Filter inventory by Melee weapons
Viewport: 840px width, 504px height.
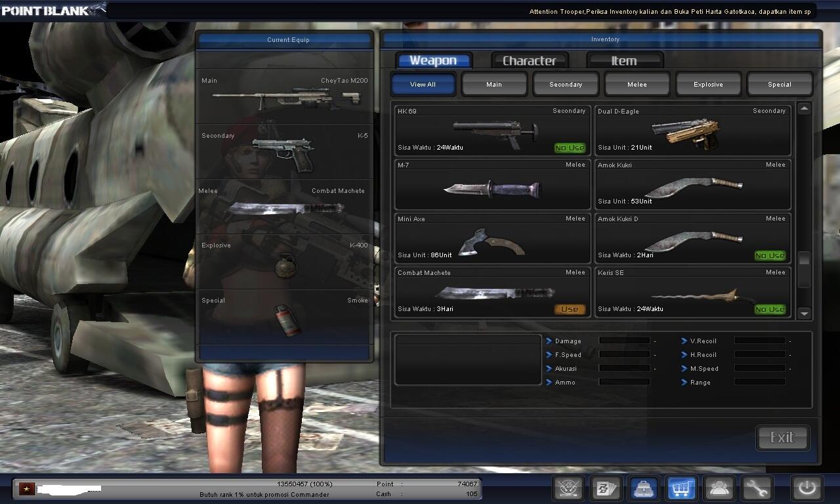click(x=637, y=84)
